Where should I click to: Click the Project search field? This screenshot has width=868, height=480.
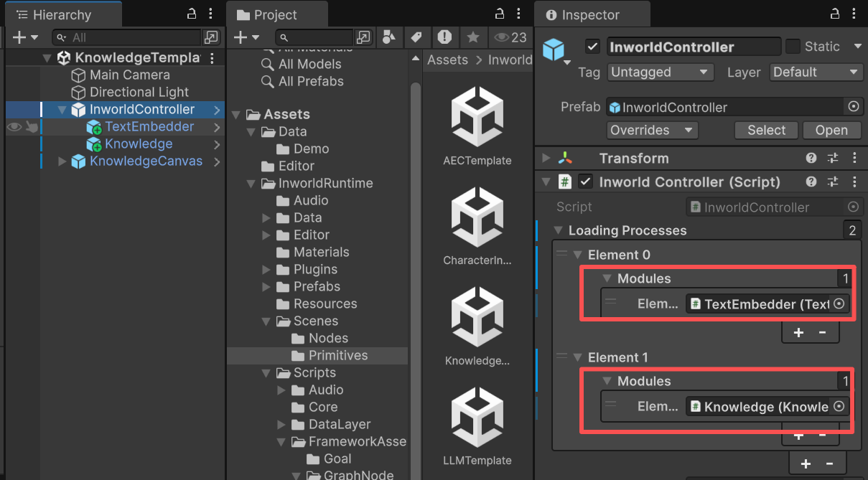coord(314,37)
